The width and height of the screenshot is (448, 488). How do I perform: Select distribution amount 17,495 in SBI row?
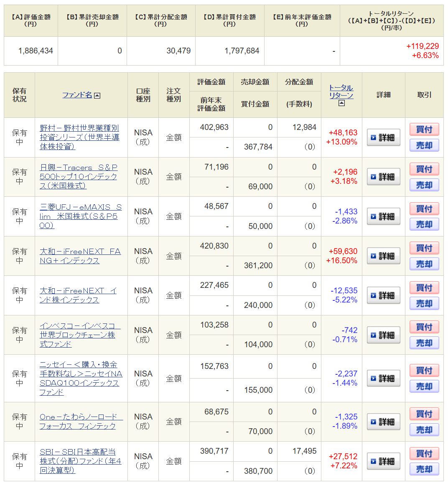[305, 451]
